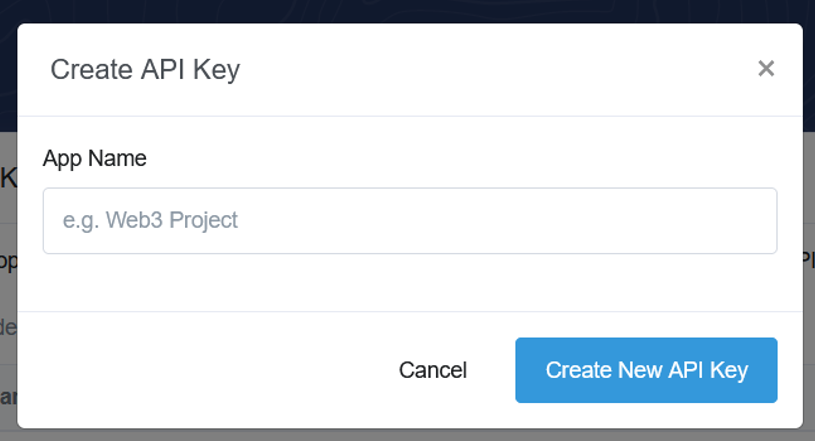
Task: Click the Create New API Key button
Action: pyautogui.click(x=646, y=370)
